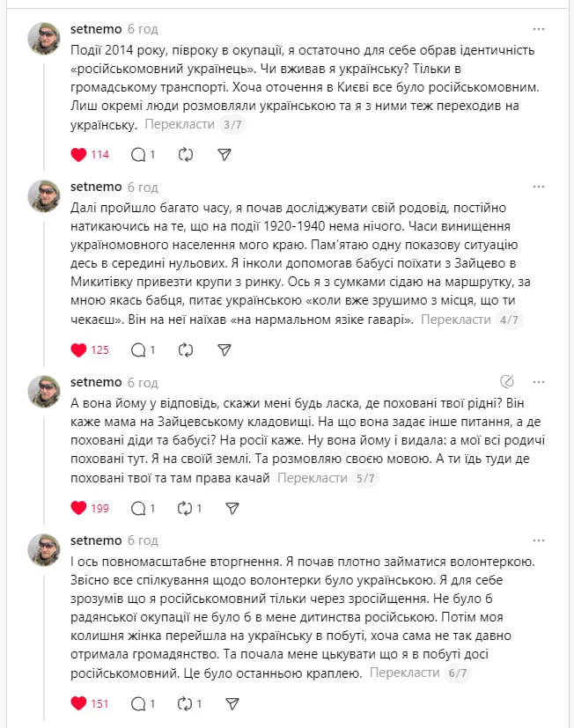Viewport: 574px width, 728px height.
Task: Toggle heart on post with 151 likes
Action: click(78, 703)
